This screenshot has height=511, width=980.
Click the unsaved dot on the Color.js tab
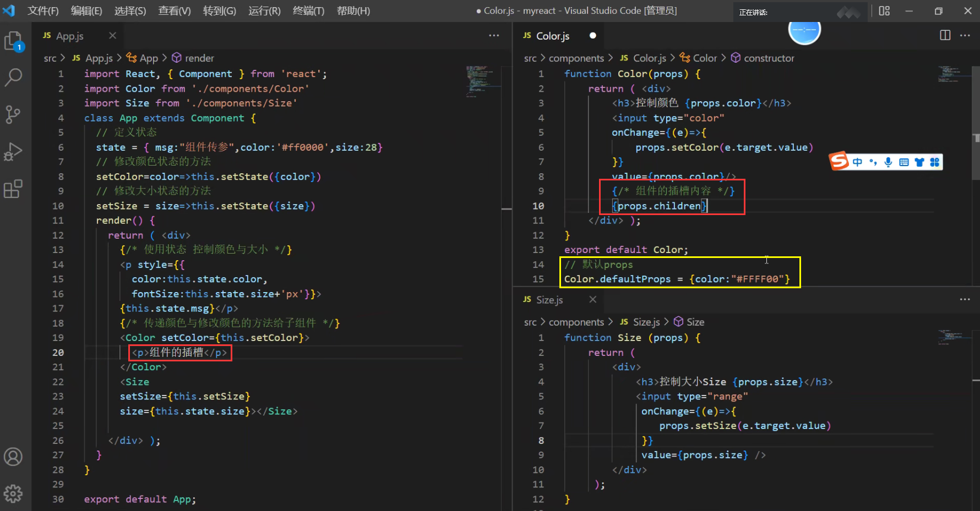click(592, 36)
